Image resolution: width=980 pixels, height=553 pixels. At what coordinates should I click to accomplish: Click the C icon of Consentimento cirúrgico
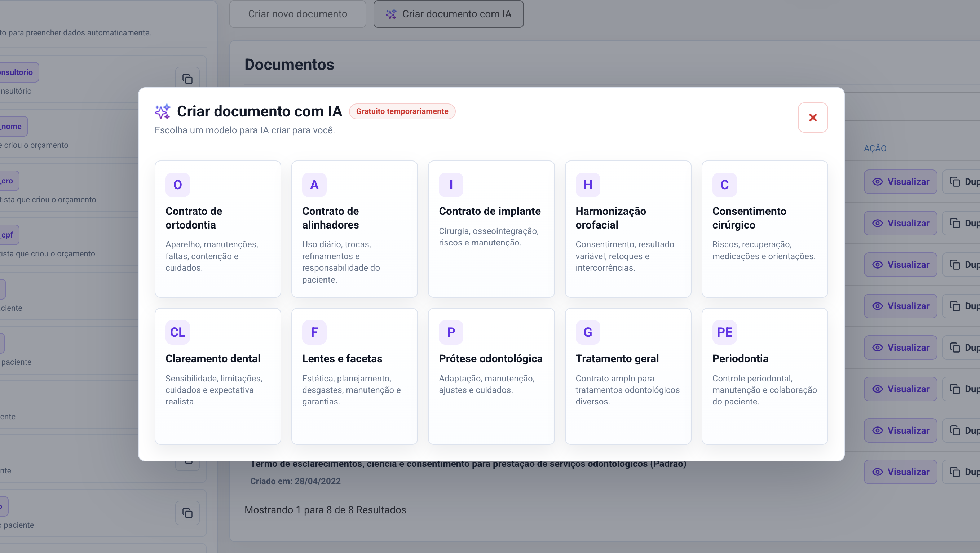pyautogui.click(x=724, y=185)
